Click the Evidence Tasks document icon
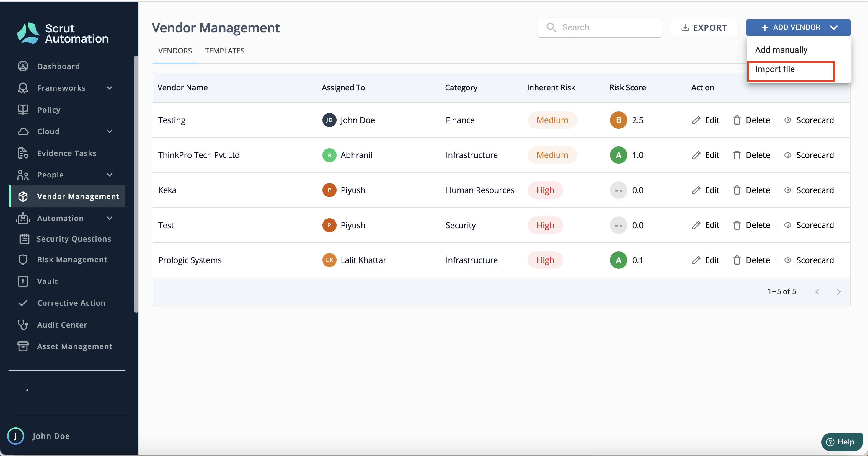The width and height of the screenshot is (868, 456). (23, 153)
